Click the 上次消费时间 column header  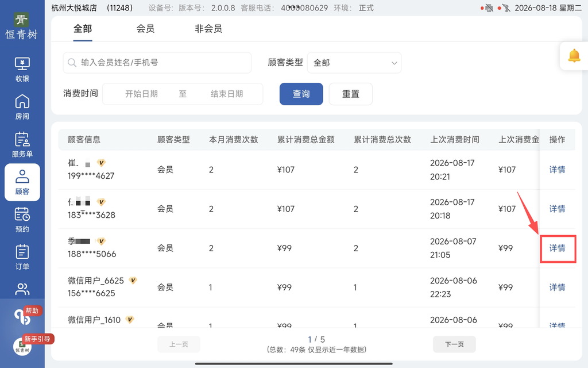click(455, 140)
